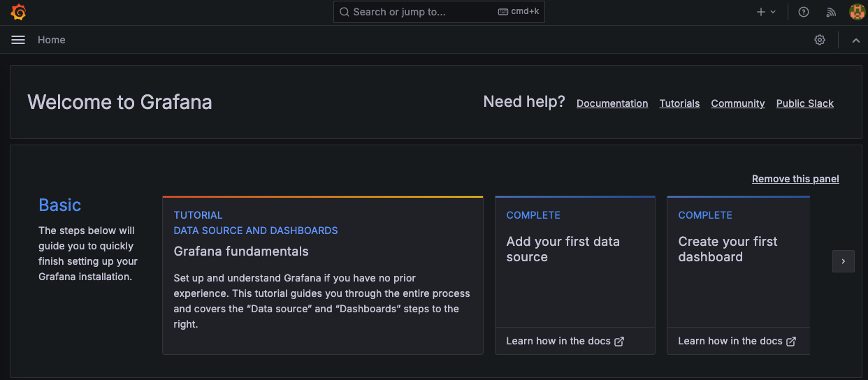
Task: Open dashboard settings gear icon
Action: coord(820,40)
